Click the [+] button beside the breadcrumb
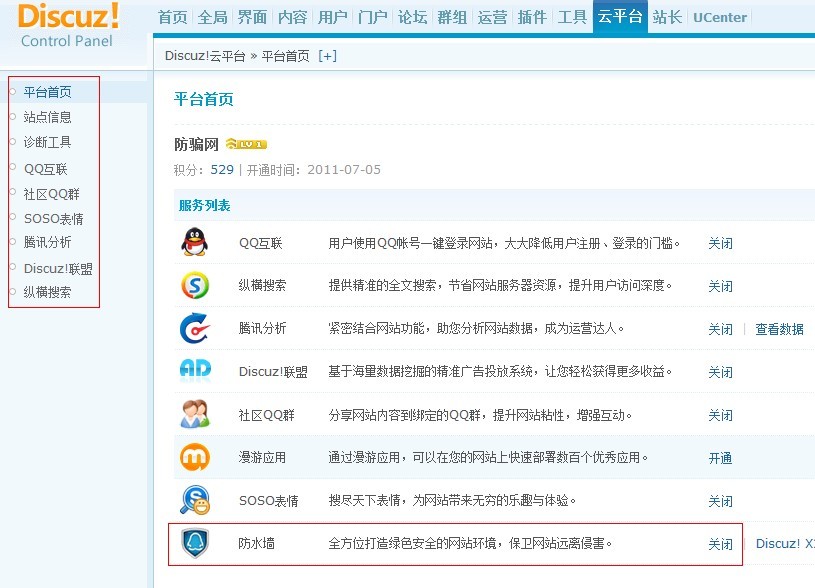 point(327,56)
